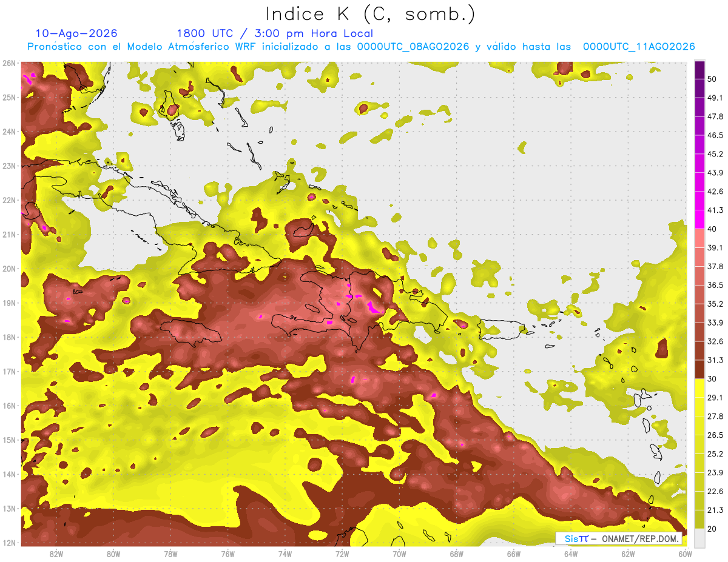The height and width of the screenshot is (562, 728).
Task: Click the '12N' latitude label
Action: [x=9, y=543]
